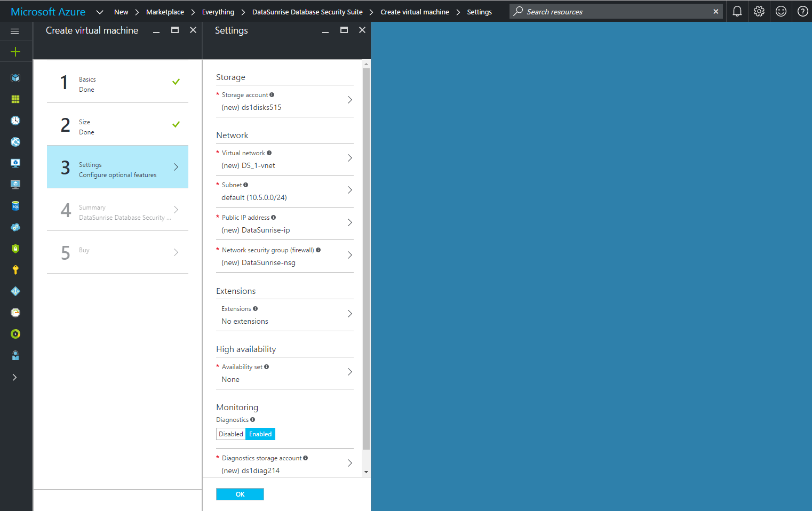
Task: Open Security Center green shield icon
Action: [15, 249]
